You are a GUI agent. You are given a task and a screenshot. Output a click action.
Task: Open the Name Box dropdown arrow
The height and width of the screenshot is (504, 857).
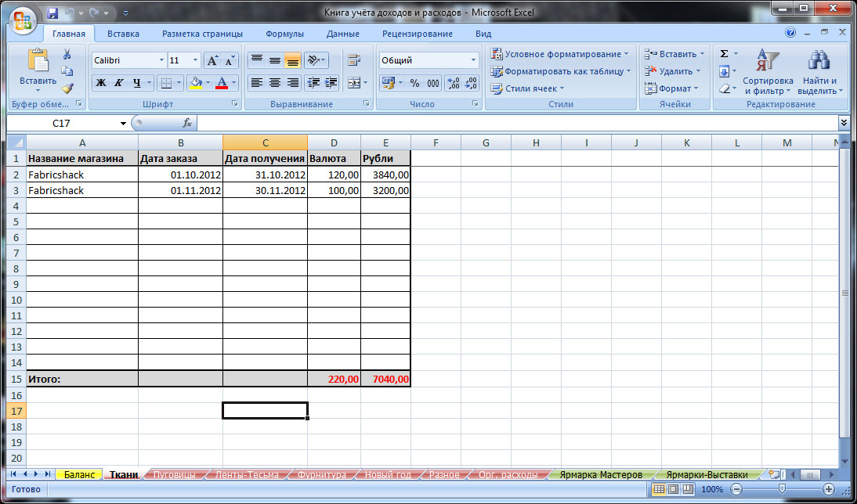pyautogui.click(x=123, y=124)
